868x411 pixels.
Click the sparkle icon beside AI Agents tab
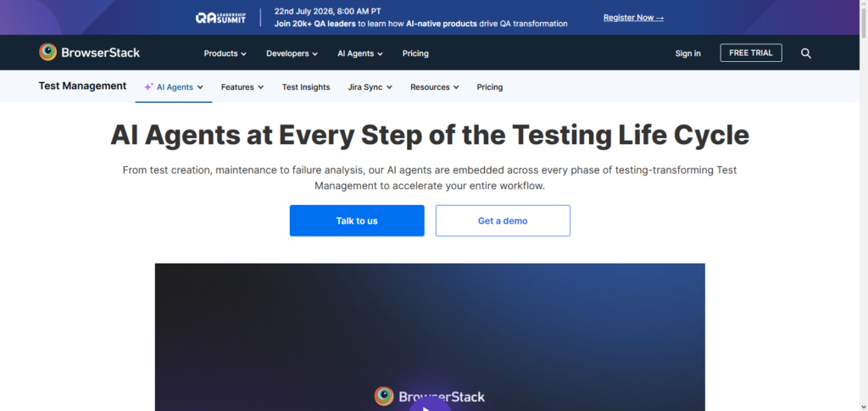(x=149, y=86)
